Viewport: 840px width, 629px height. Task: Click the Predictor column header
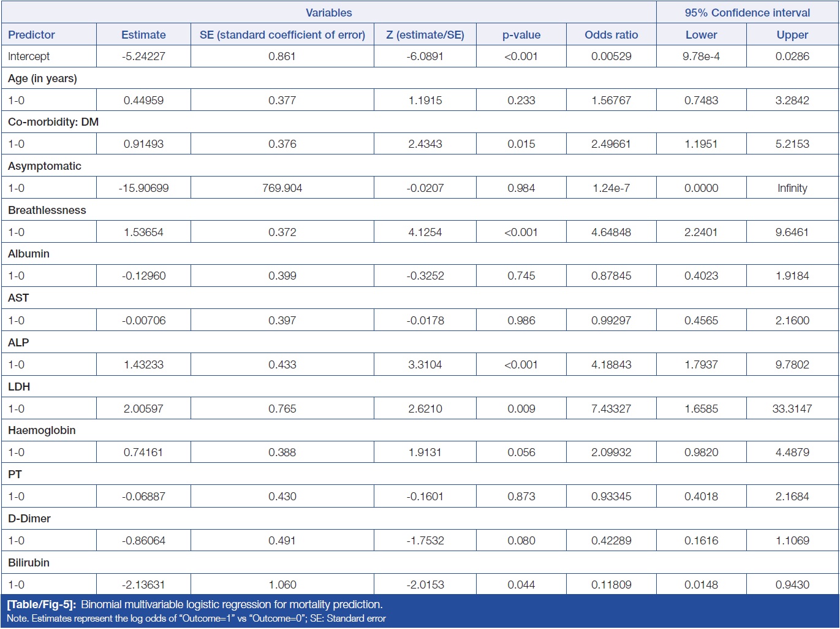click(31, 35)
